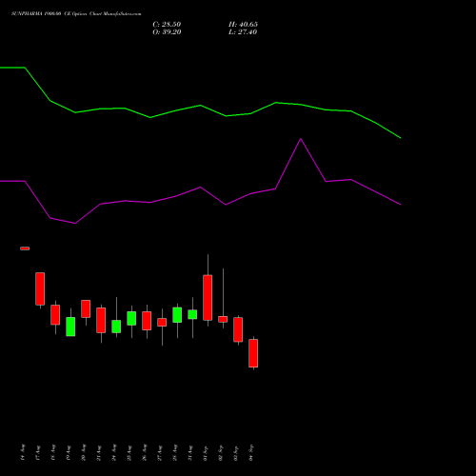
Task: Click the 27 Aug date axis label
Action: click(x=160, y=452)
